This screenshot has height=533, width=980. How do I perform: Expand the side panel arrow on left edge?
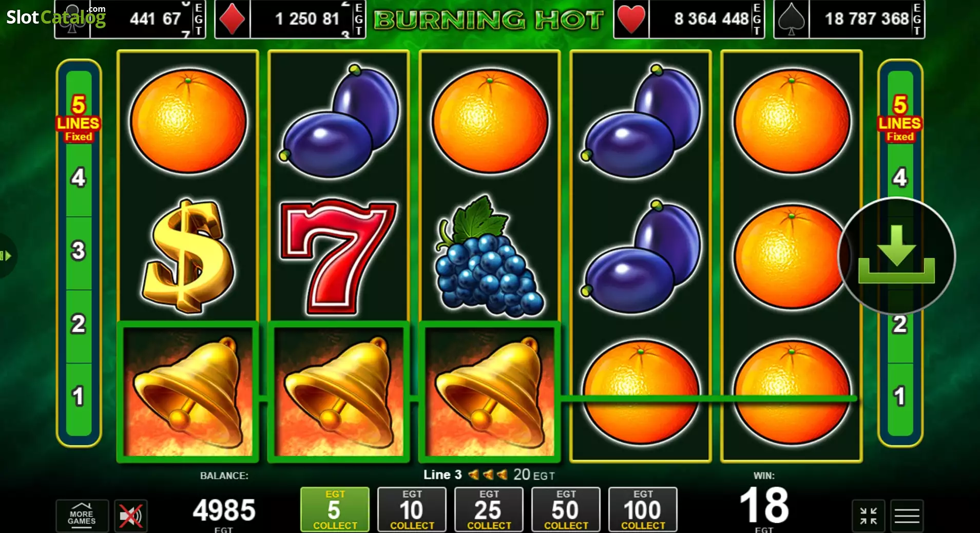point(6,256)
